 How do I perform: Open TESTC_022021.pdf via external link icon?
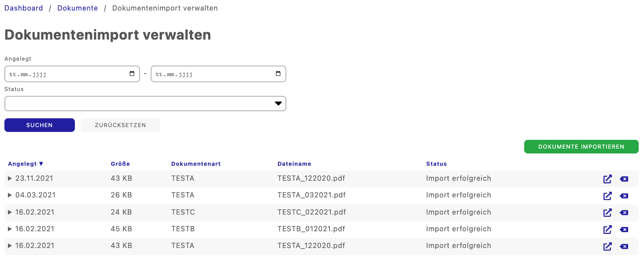click(x=607, y=213)
